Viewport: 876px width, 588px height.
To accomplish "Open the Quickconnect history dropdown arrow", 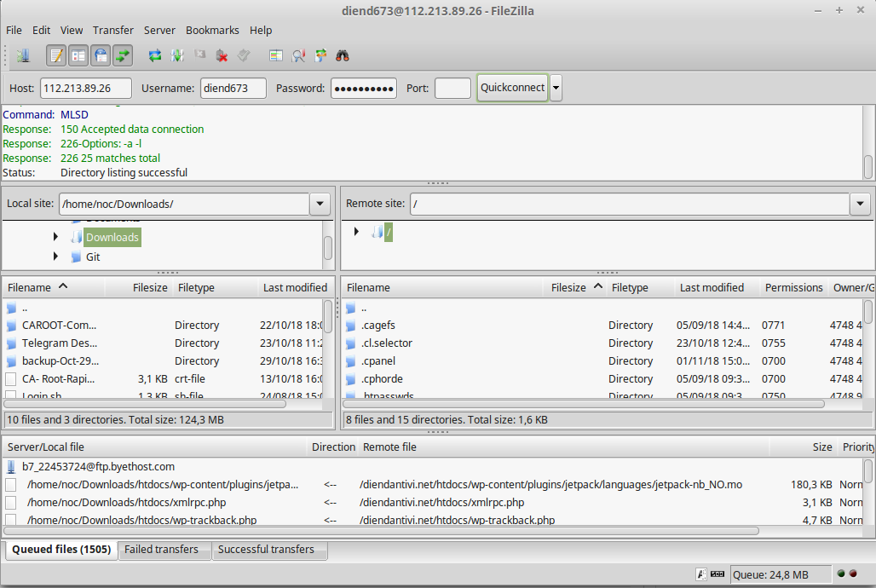I will tap(556, 88).
